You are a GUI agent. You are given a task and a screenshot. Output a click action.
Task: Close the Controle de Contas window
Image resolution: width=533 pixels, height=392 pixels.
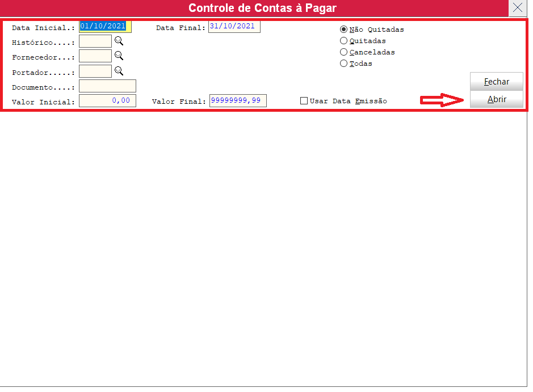pos(517,7)
